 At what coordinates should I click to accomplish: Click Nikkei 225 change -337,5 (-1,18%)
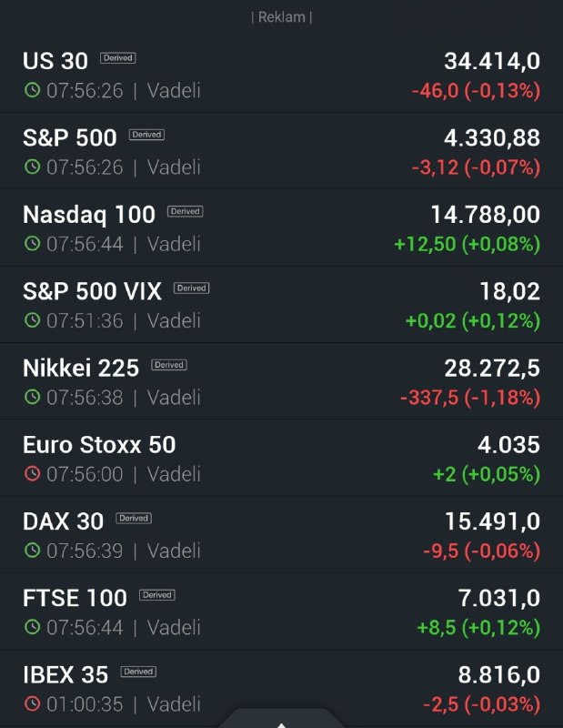point(470,398)
